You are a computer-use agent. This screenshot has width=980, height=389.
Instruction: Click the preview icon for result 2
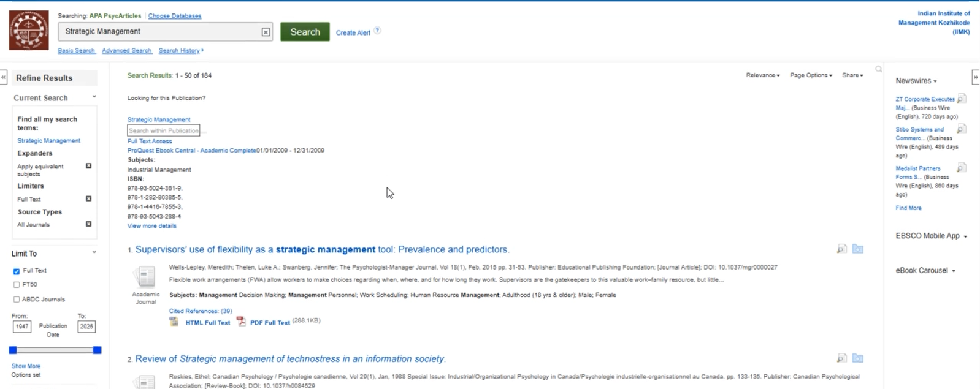(x=841, y=358)
